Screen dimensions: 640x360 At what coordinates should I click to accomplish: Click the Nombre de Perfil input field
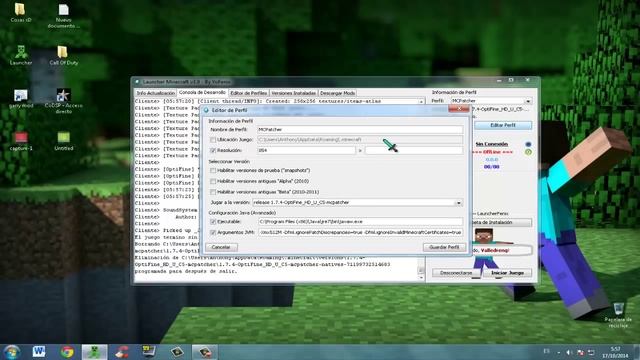point(360,129)
